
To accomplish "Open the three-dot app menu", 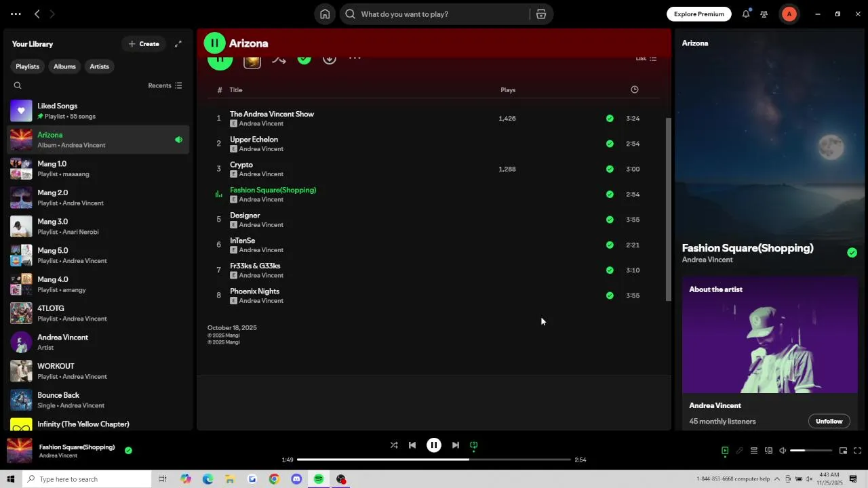I will [x=16, y=14].
